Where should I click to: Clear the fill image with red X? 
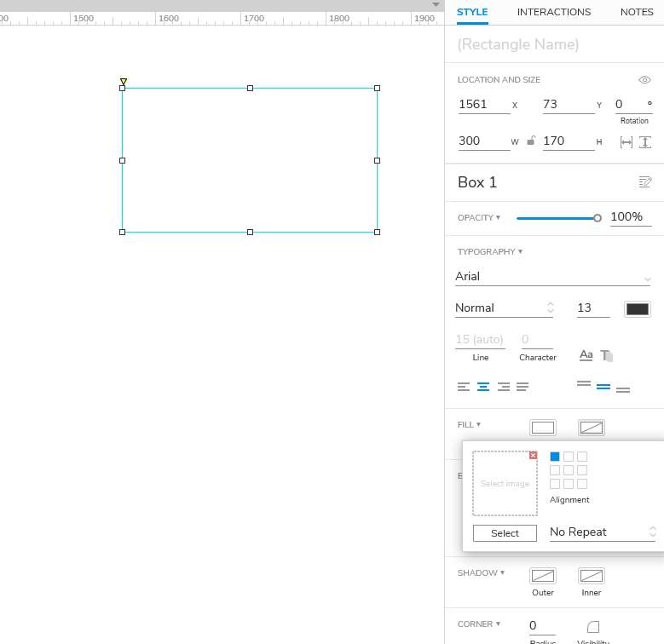point(533,455)
